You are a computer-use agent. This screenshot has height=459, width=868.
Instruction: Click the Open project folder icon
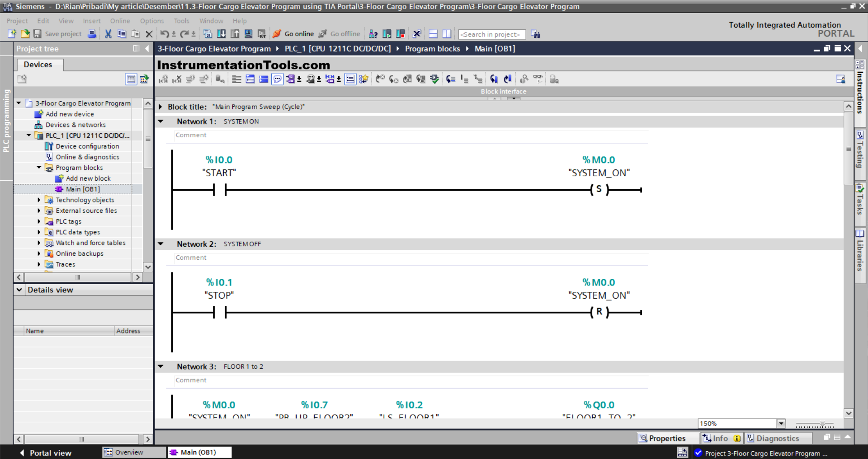pyautogui.click(x=25, y=34)
